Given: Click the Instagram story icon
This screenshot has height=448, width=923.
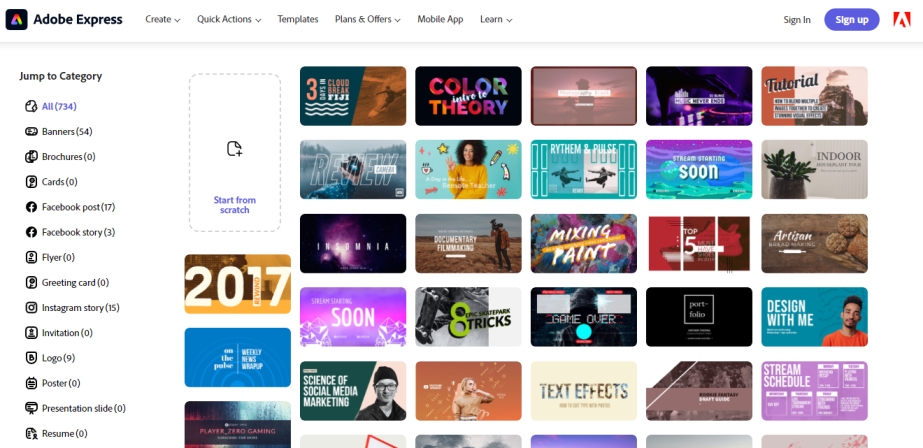Looking at the screenshot, I should coord(31,308).
